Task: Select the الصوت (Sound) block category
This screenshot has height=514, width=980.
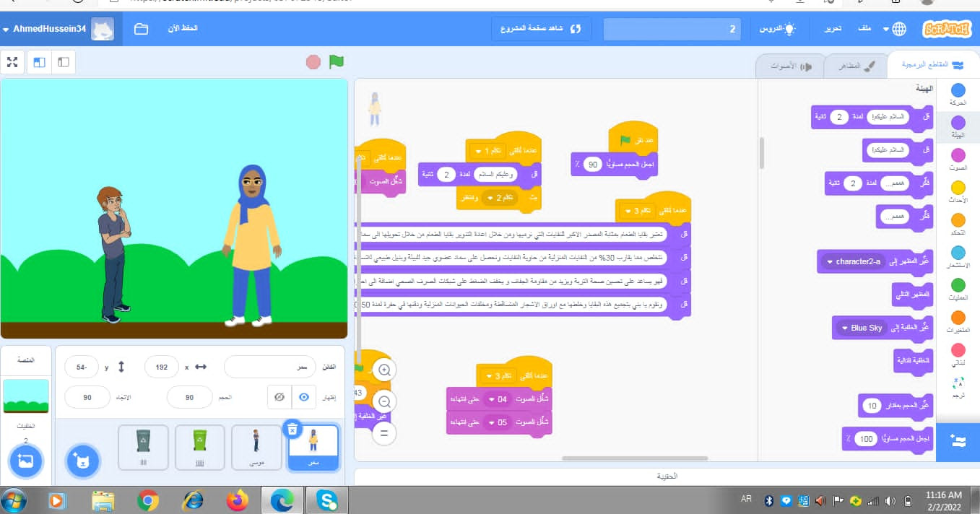Action: [958, 160]
